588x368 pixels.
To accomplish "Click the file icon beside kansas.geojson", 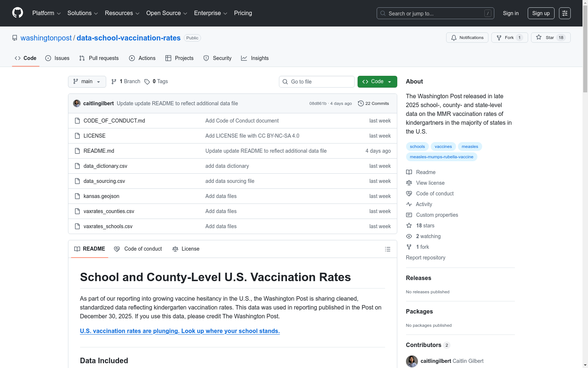I will pyautogui.click(x=77, y=196).
